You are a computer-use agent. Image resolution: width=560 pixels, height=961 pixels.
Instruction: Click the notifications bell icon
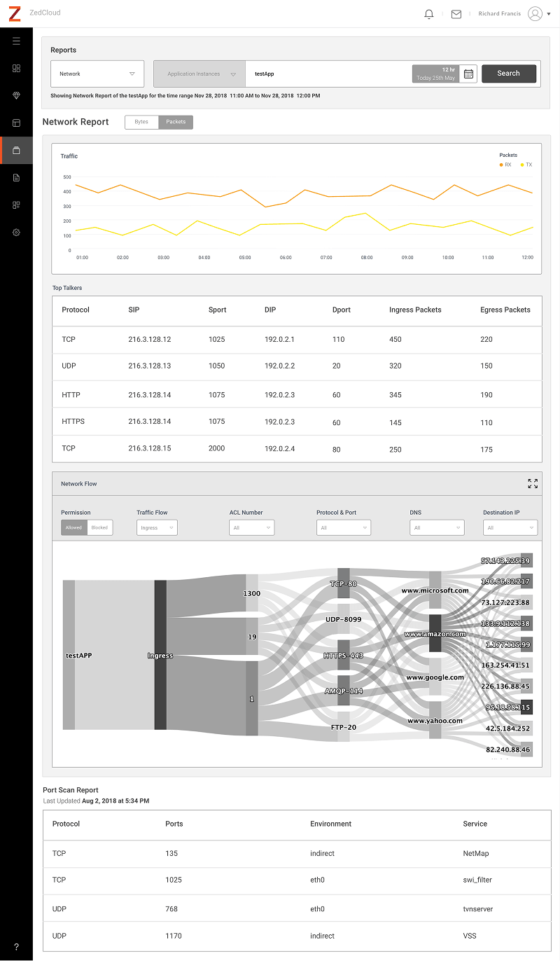428,13
